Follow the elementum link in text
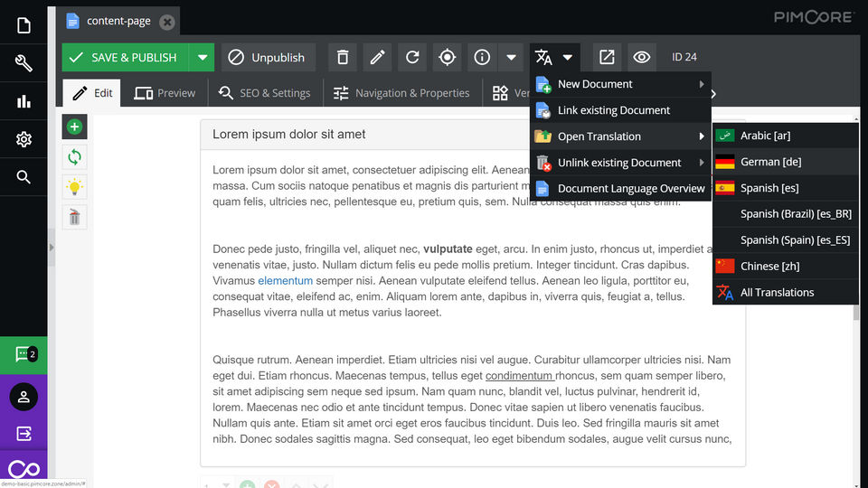This screenshot has width=868, height=488. coord(285,280)
